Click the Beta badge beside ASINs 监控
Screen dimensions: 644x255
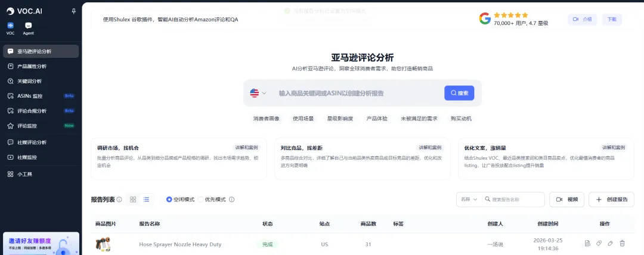[x=69, y=96]
